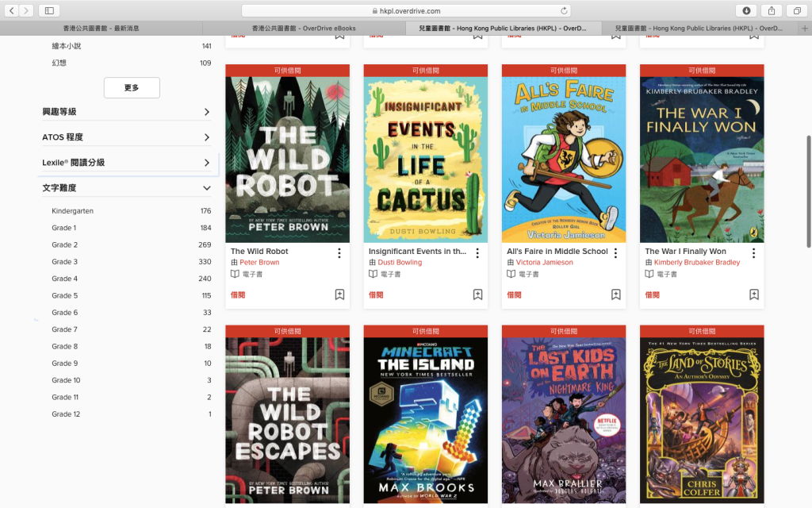This screenshot has height=508, width=812.
Task: Click the 更多 button in sidebar
Action: tap(132, 87)
